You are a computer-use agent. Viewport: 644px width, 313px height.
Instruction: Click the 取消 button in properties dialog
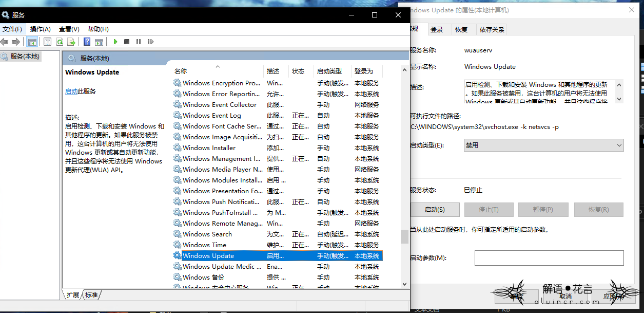pyautogui.click(x=565, y=296)
